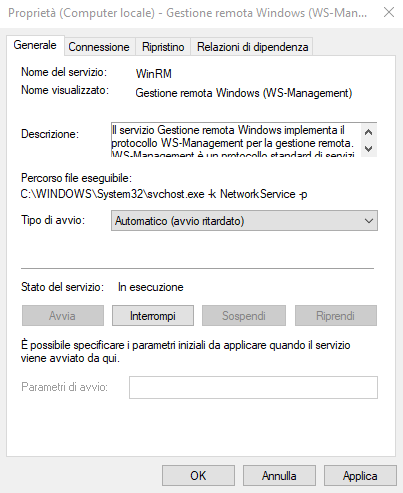Switch to the Generale tab
The height and width of the screenshot is (493, 403).
tap(35, 45)
